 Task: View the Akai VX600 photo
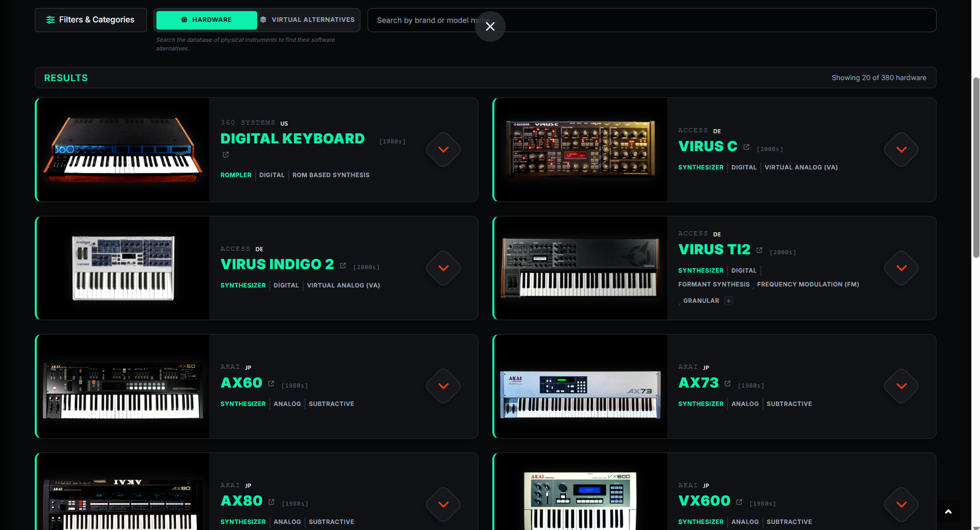(581, 491)
